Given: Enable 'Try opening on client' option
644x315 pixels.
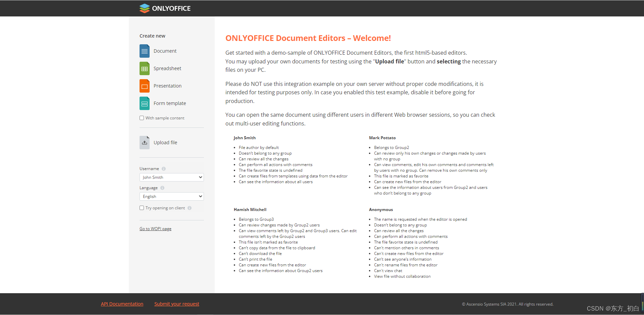Looking at the screenshot, I should [142, 208].
